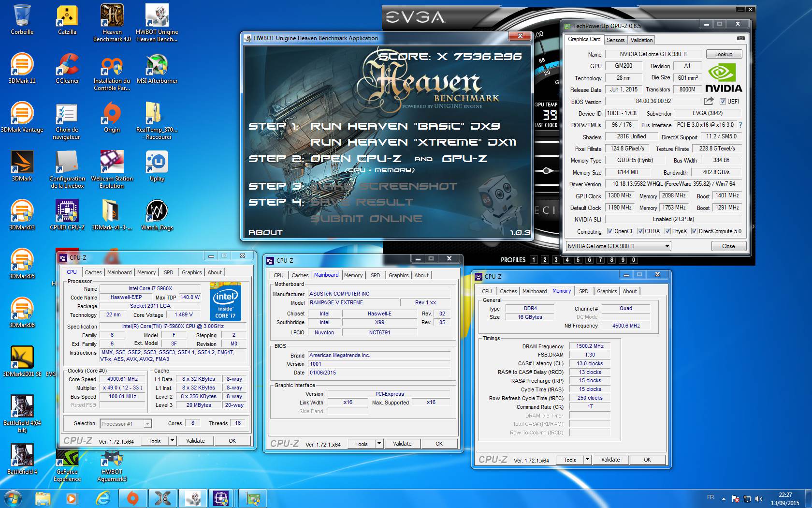Open the RealTemp shortcut icon

(x=157, y=120)
